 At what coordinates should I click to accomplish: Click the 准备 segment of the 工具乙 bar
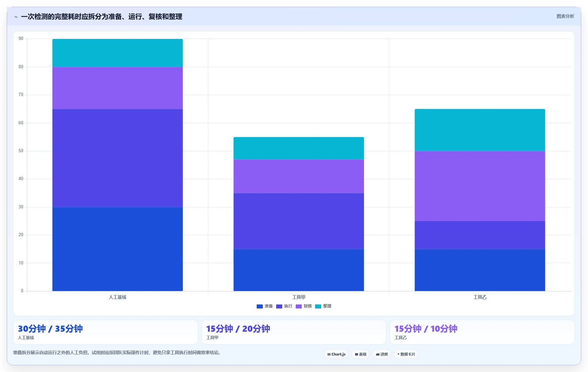pos(480,270)
